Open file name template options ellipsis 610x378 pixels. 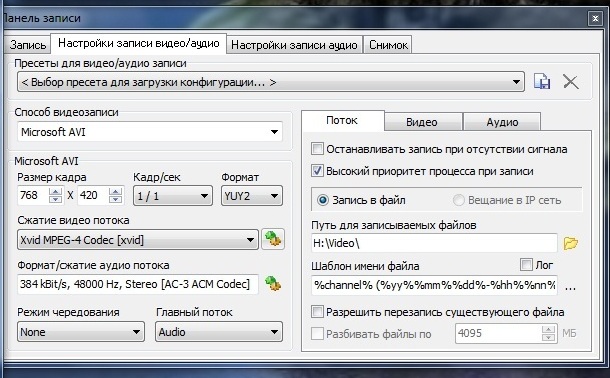coord(570,288)
